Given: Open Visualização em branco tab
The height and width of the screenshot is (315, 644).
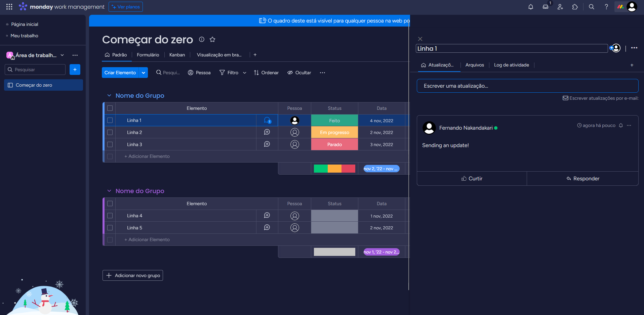Looking at the screenshot, I should [219, 55].
